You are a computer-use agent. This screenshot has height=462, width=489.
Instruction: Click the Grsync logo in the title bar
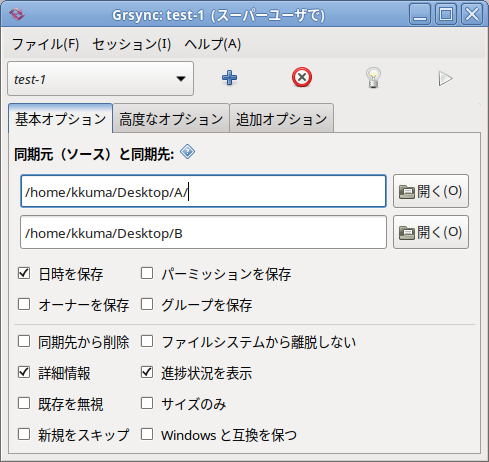tap(17, 14)
